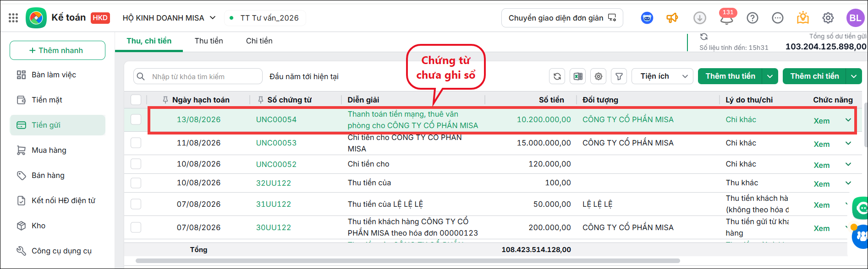
Task: Click the Thêm thu tiền button
Action: (730, 76)
